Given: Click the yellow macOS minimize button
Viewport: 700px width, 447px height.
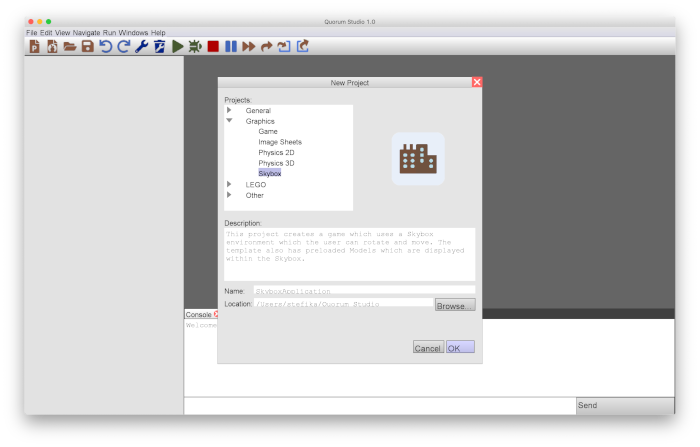Looking at the screenshot, I should point(40,21).
